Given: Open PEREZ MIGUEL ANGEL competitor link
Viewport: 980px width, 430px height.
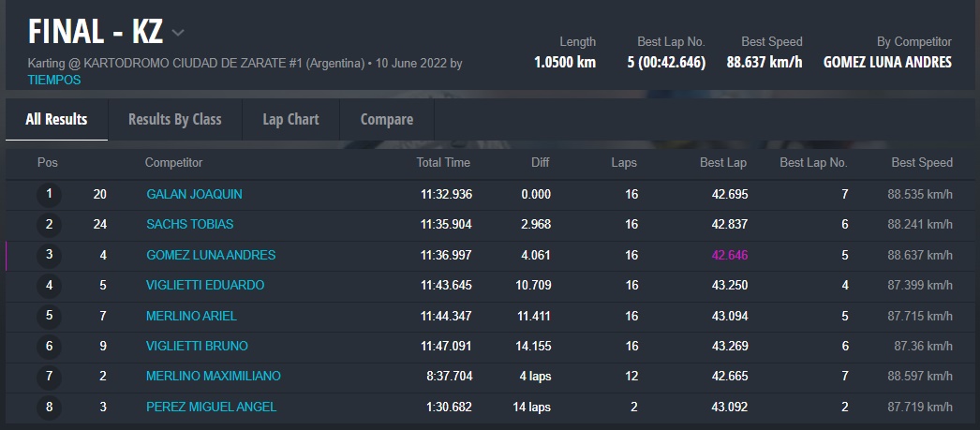Looking at the screenshot, I should pyautogui.click(x=211, y=407).
